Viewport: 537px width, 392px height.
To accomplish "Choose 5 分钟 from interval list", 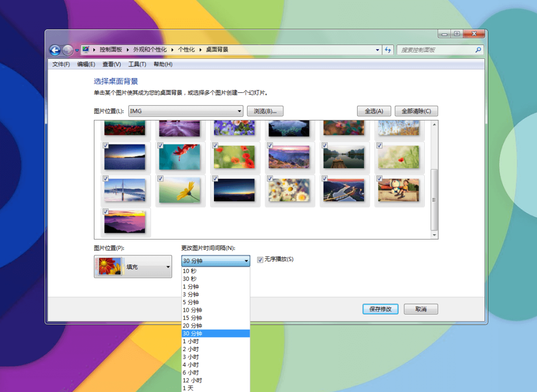I will [216, 302].
